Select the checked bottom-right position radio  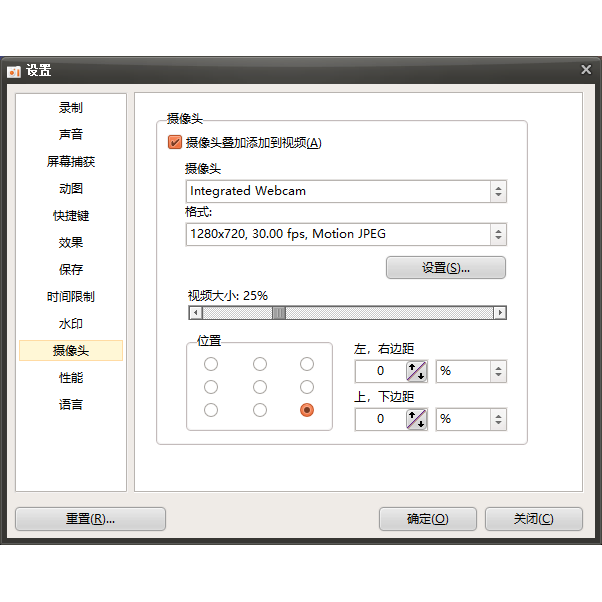pos(307,410)
